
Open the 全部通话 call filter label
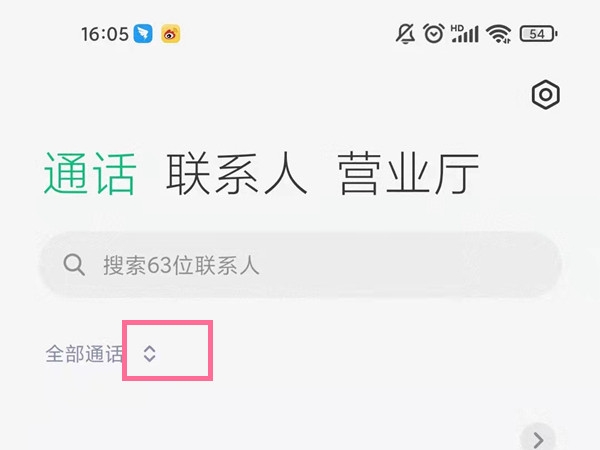pos(84,354)
